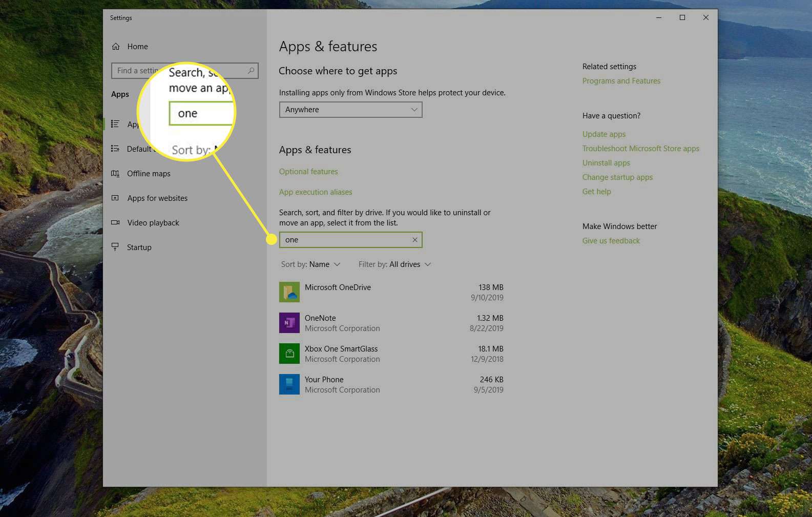Expand the Sort by Name dropdown
This screenshot has width=812, height=517.
point(310,264)
